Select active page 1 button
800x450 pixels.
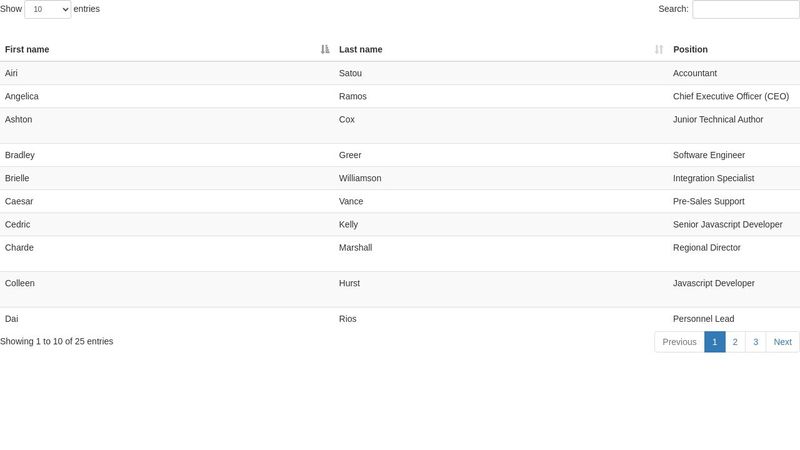(x=715, y=342)
